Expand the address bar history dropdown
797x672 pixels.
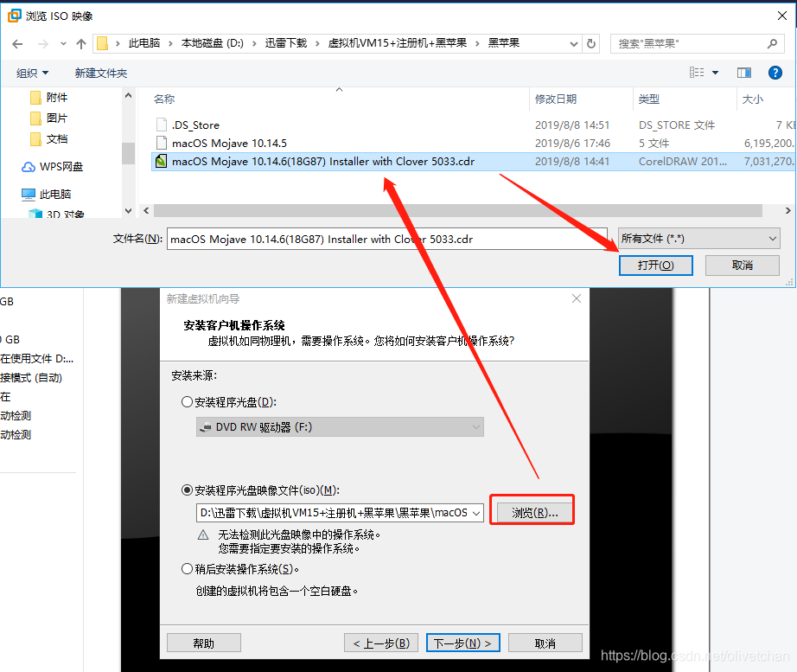point(574,44)
